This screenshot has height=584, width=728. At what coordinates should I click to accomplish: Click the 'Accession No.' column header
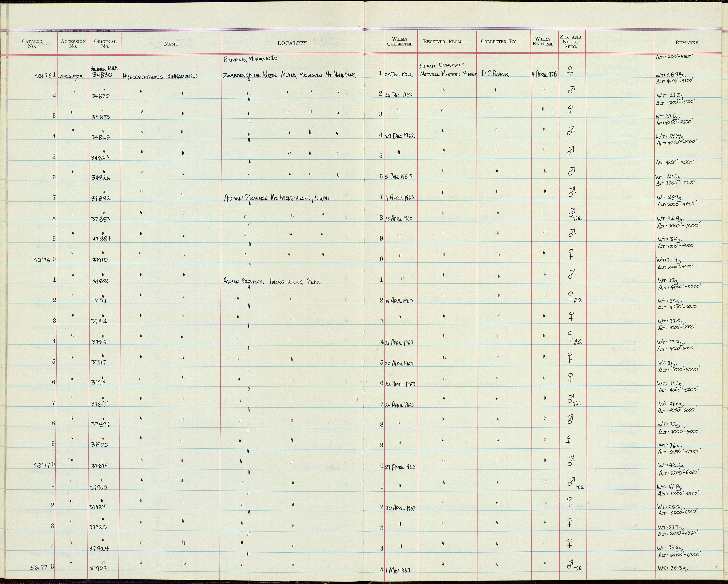point(73,44)
